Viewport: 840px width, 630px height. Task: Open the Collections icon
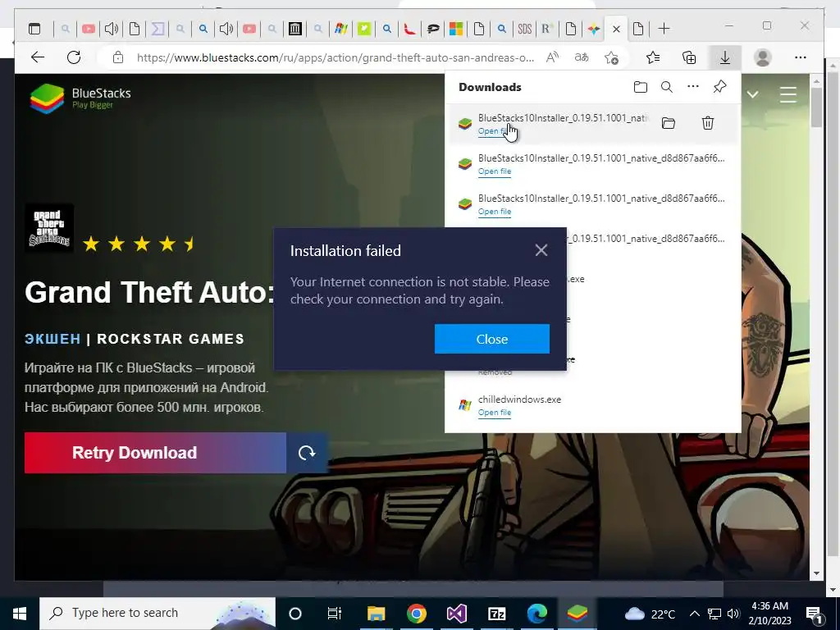[x=689, y=57]
